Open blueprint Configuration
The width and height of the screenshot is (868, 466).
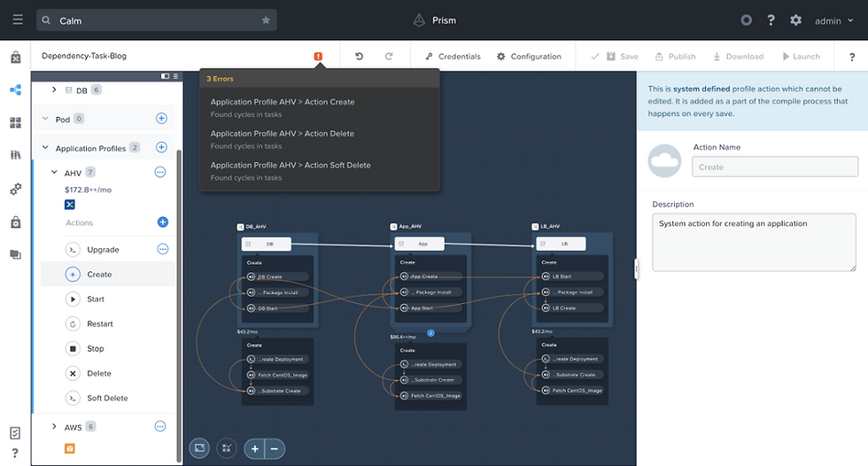pyautogui.click(x=529, y=57)
